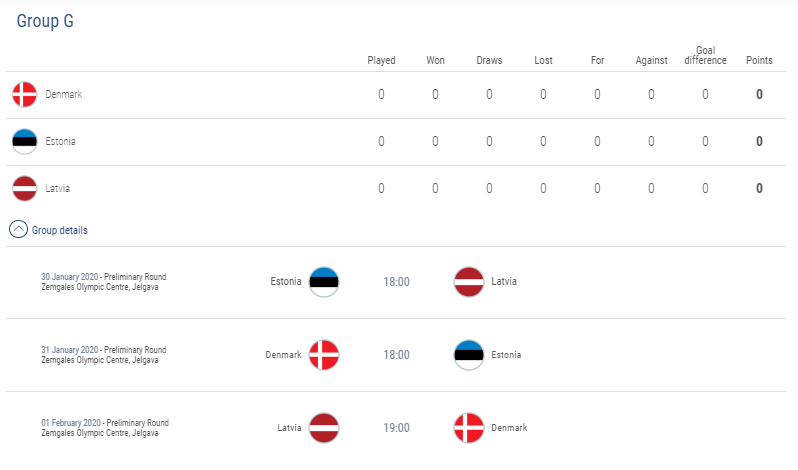Collapse Group details chevron circle

(x=18, y=229)
